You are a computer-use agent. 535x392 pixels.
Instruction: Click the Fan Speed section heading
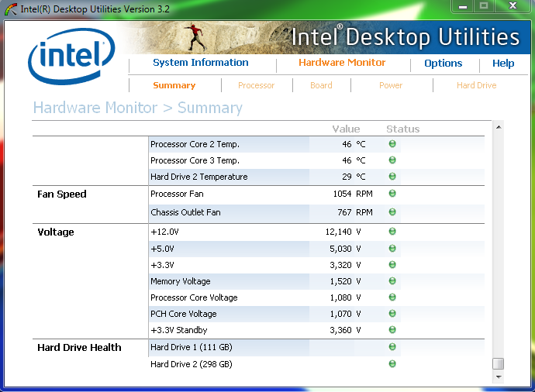coord(62,194)
